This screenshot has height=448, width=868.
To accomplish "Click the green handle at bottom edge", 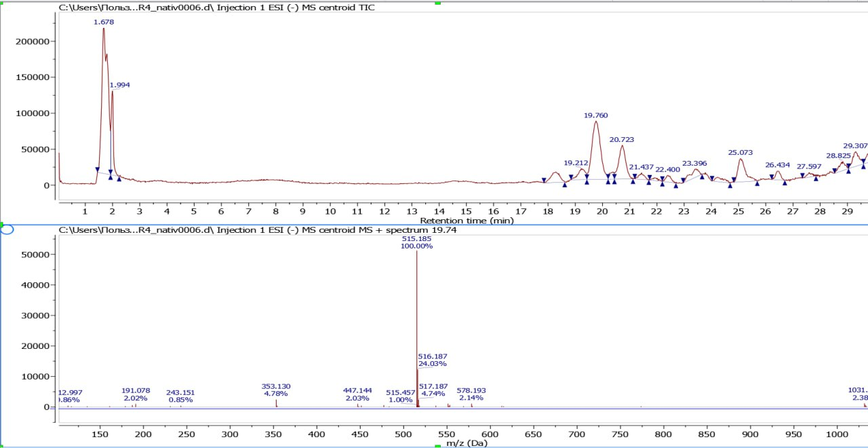I will pos(437,445).
